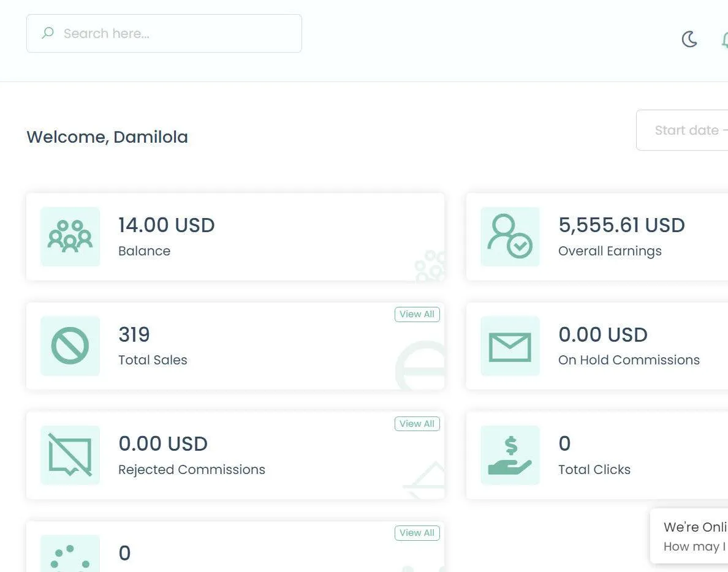The height and width of the screenshot is (572, 728).
Task: Click the On Hold Commissions envelope icon
Action: coord(510,346)
